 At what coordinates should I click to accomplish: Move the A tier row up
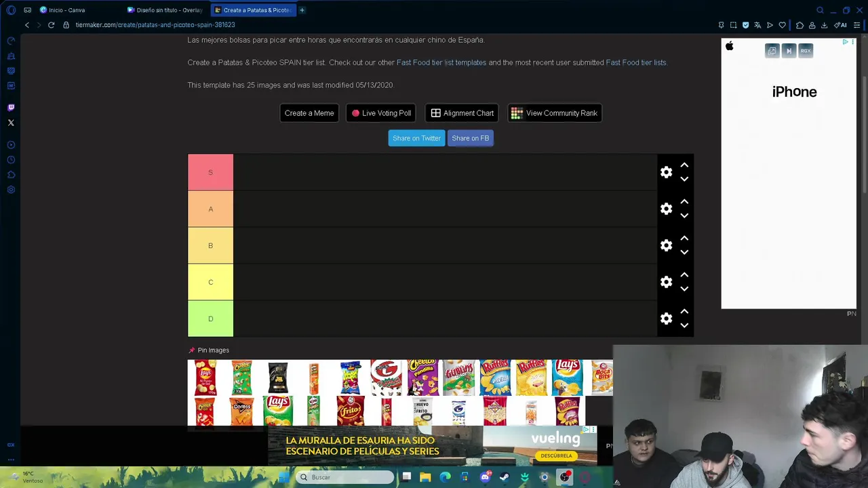(684, 202)
